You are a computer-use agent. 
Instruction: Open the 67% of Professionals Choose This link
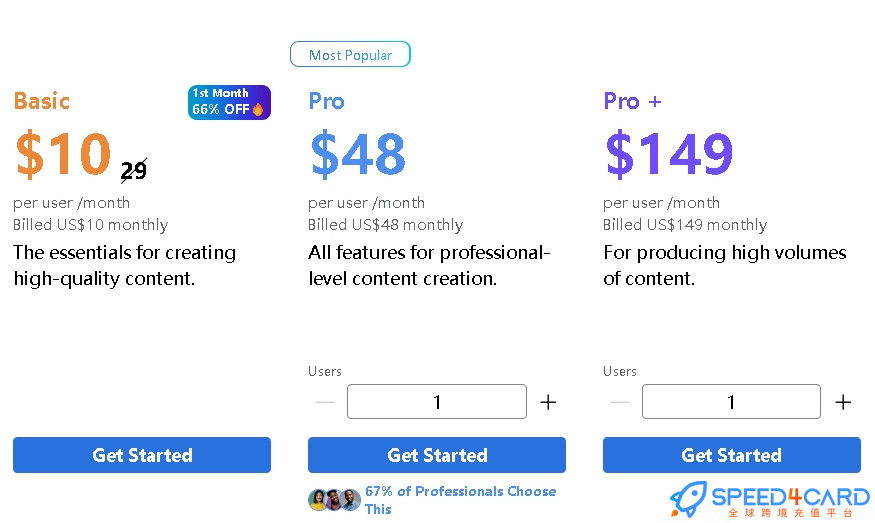click(460, 500)
